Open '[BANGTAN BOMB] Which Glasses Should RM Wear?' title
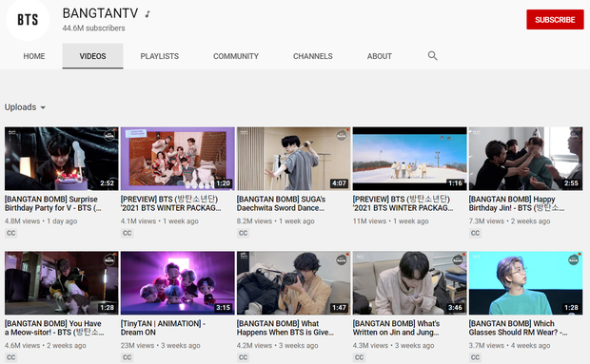This screenshot has height=364, width=590. coord(518,328)
